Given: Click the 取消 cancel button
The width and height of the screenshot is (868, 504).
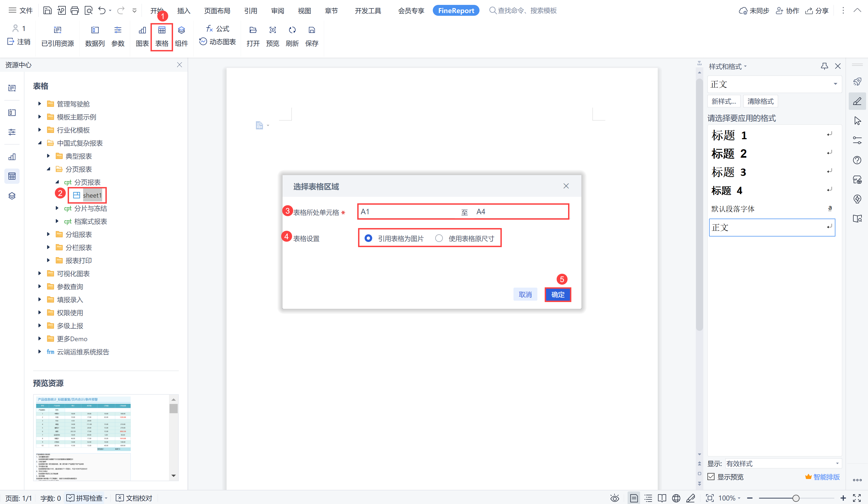Looking at the screenshot, I should (x=525, y=295).
